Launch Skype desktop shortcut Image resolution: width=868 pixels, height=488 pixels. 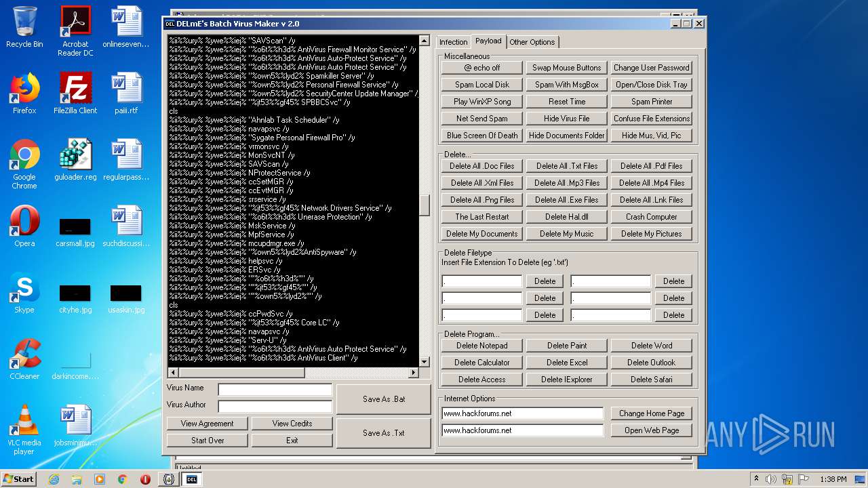point(24,293)
